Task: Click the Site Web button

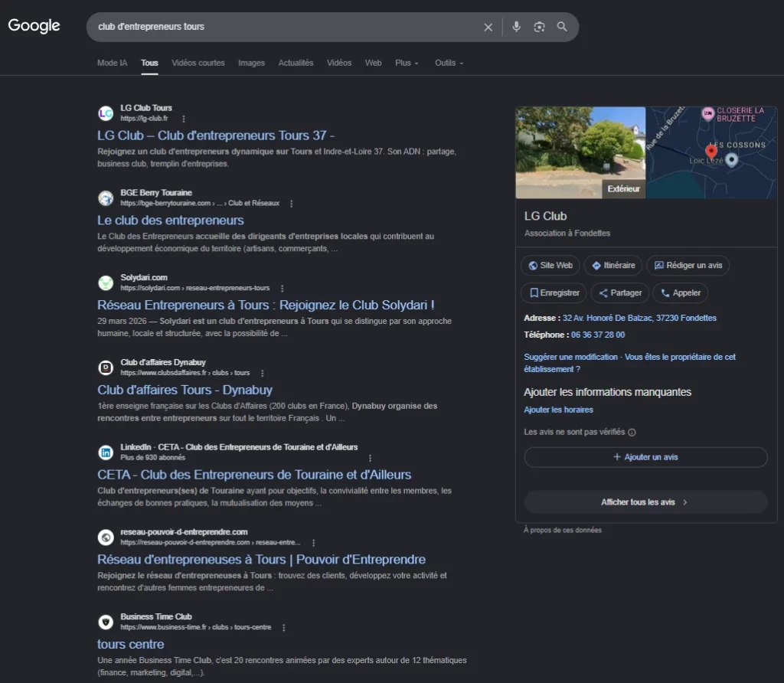Action: [x=550, y=266]
